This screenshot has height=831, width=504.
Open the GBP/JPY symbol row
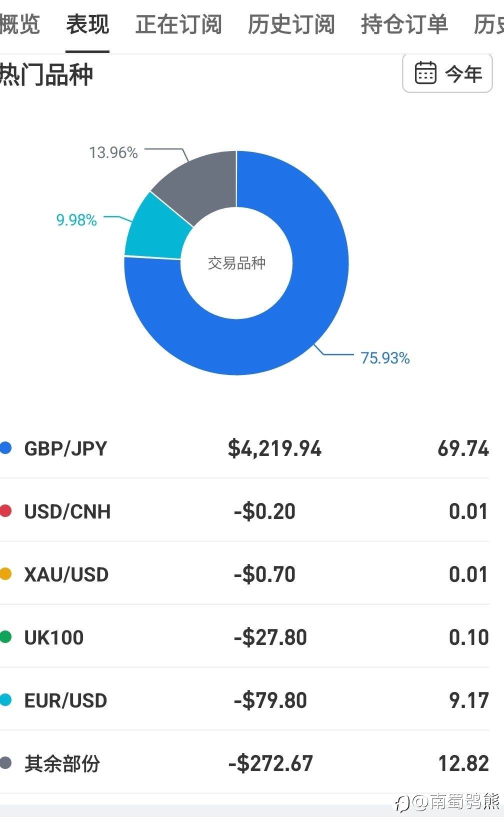click(x=65, y=448)
